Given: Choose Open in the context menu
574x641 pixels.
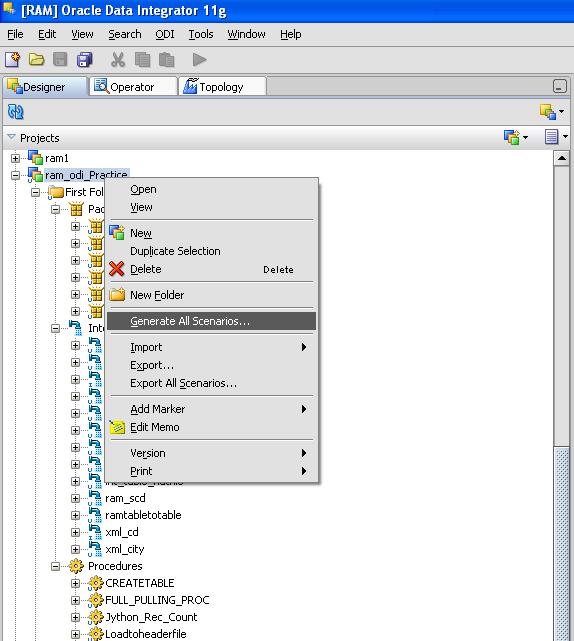Looking at the screenshot, I should point(211,190).
